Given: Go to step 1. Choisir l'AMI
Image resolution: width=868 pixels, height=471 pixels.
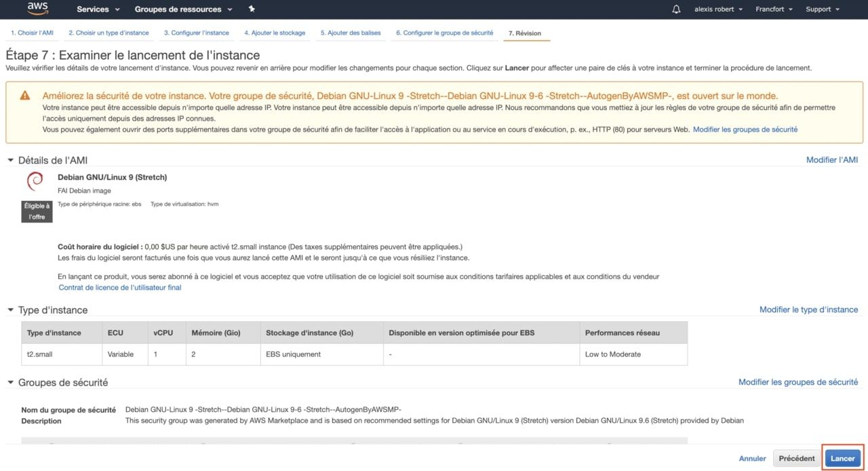Looking at the screenshot, I should pos(32,33).
